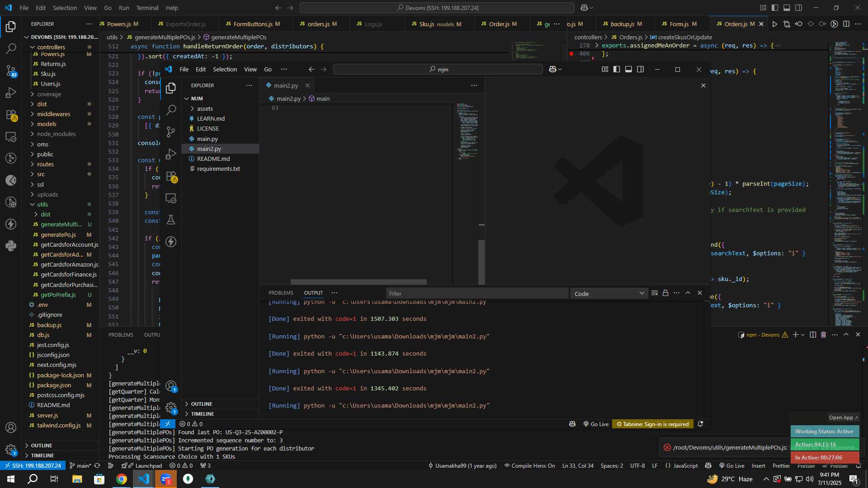868x488 pixels.
Task: Open Run menu in Devoms window
Action: point(124,8)
